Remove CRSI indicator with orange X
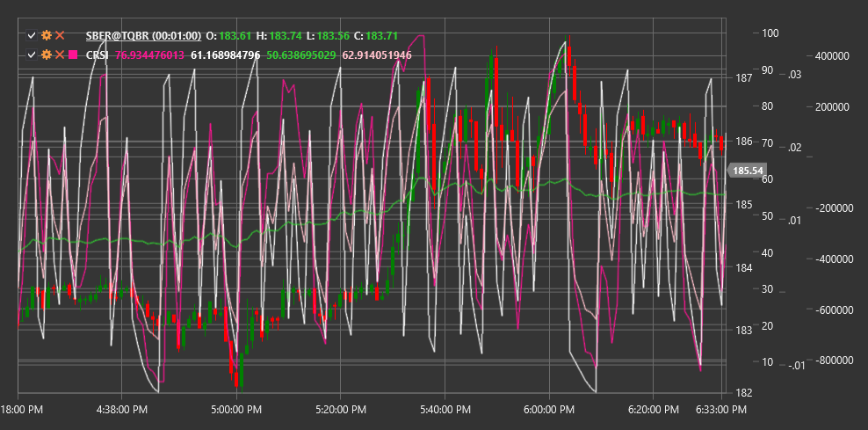 tap(60, 55)
